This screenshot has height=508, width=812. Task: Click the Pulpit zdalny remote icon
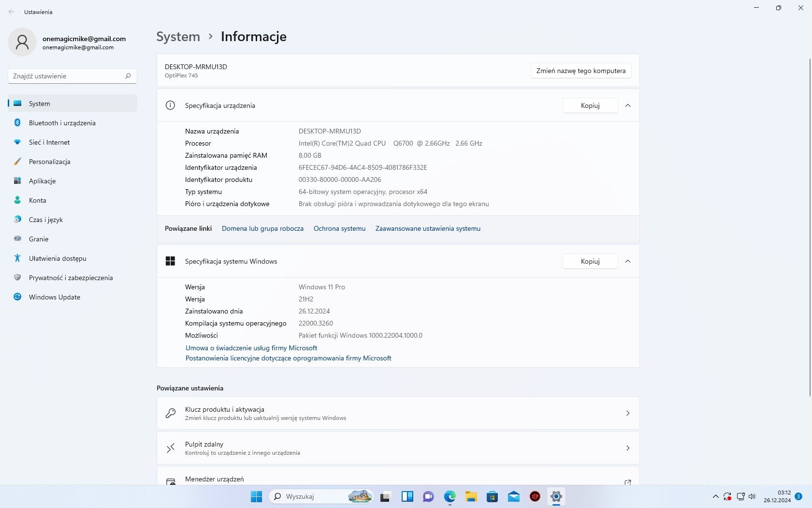point(171,448)
